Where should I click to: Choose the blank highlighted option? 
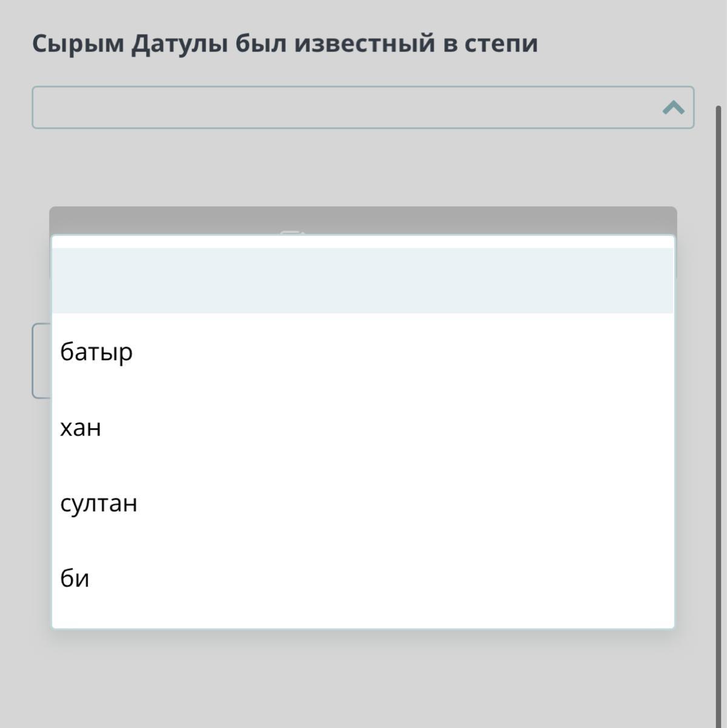coord(363,280)
